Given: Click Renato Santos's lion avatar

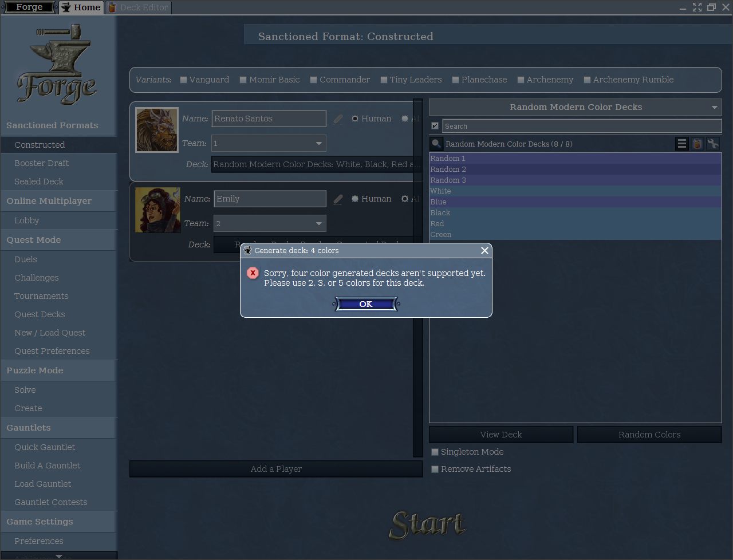Looking at the screenshot, I should click(157, 130).
